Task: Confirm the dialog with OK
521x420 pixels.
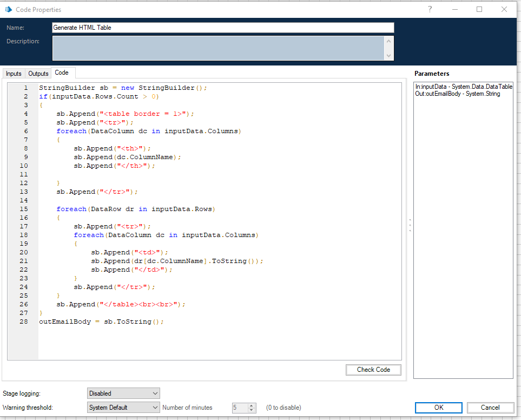Action: pos(438,408)
